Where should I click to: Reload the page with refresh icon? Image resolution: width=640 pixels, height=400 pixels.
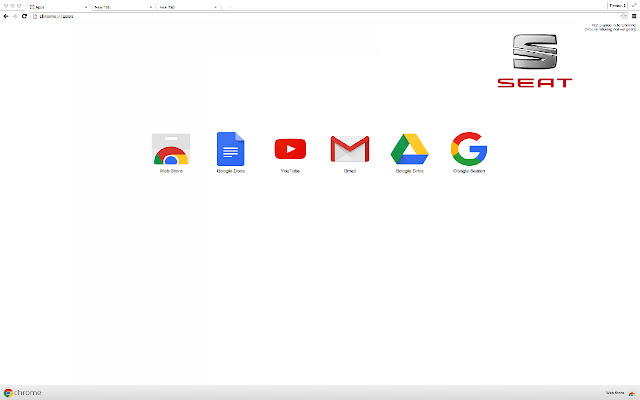[24, 16]
